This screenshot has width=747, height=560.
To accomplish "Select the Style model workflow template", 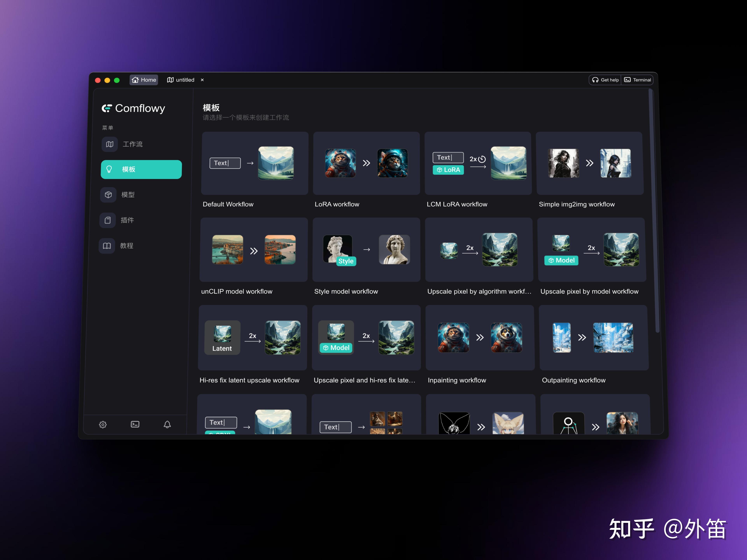I will (x=366, y=250).
